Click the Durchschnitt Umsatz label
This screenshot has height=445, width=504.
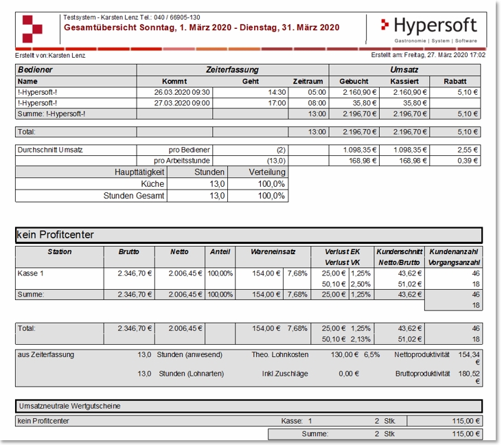click(50, 150)
